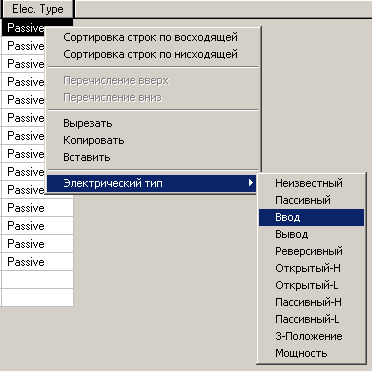Select the highlighted Ввод option

pyautogui.click(x=311, y=217)
